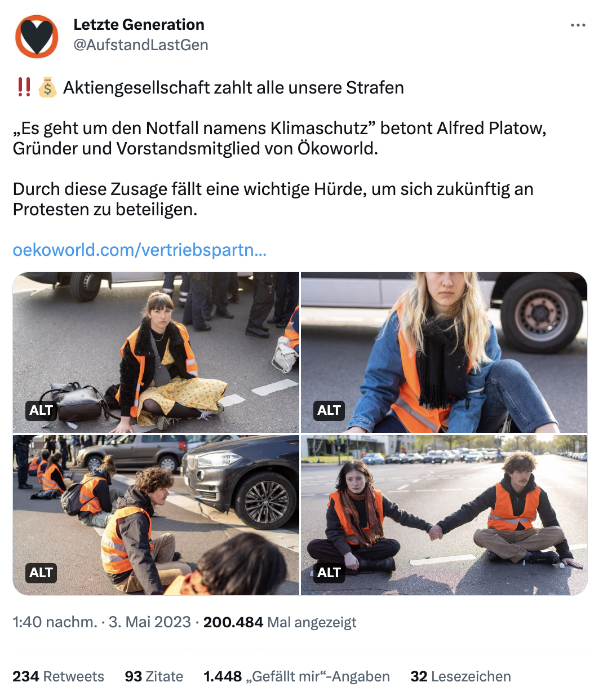Open photo of two protesters holding hands
The width and height of the screenshot is (603, 700).
[444, 515]
